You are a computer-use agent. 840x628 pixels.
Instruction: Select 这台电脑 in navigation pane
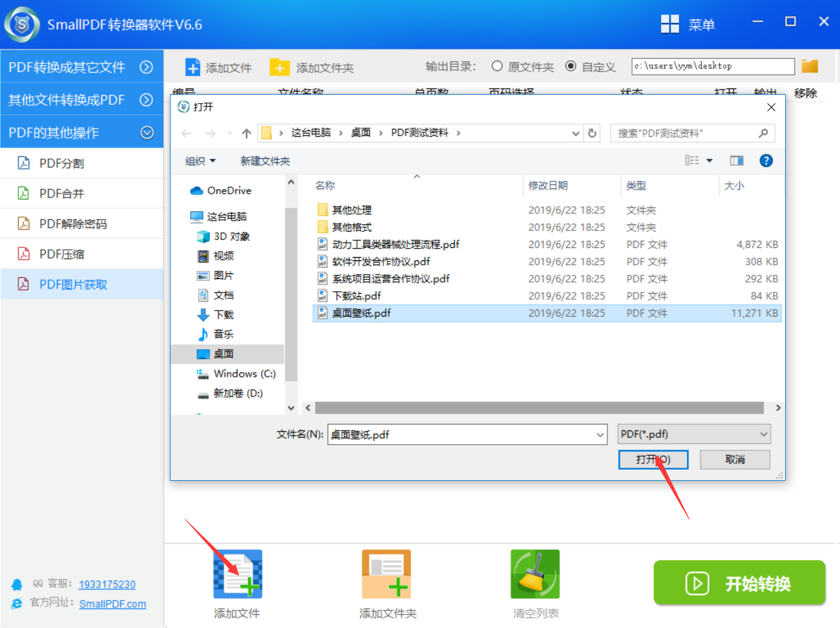tap(218, 217)
